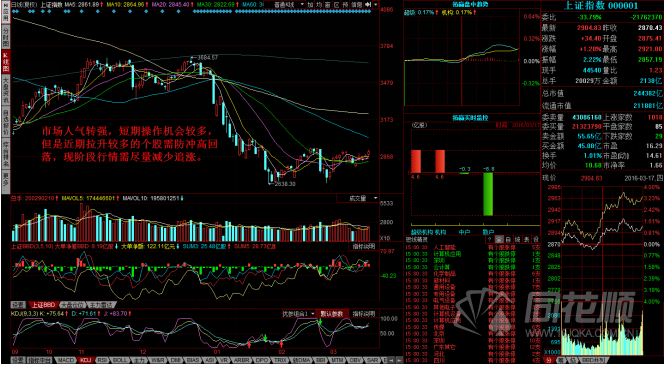664x365 pixels.
Task: Click the 设 settings icon in alerts panel
Action: click(x=536, y=239)
